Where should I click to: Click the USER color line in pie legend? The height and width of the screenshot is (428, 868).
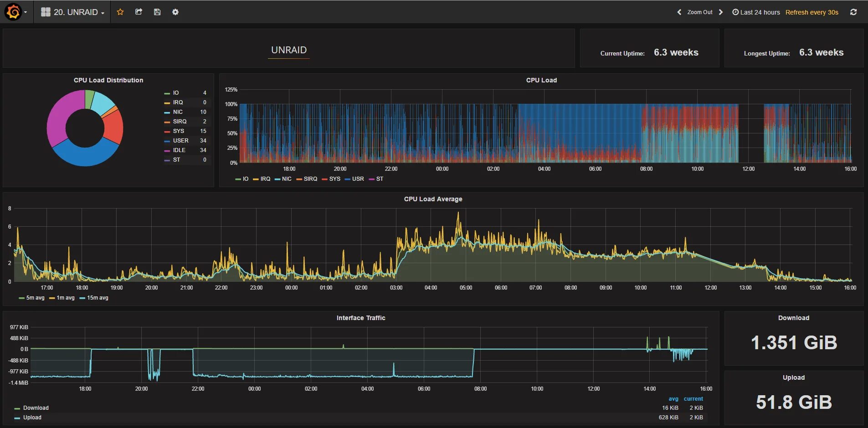coord(167,141)
